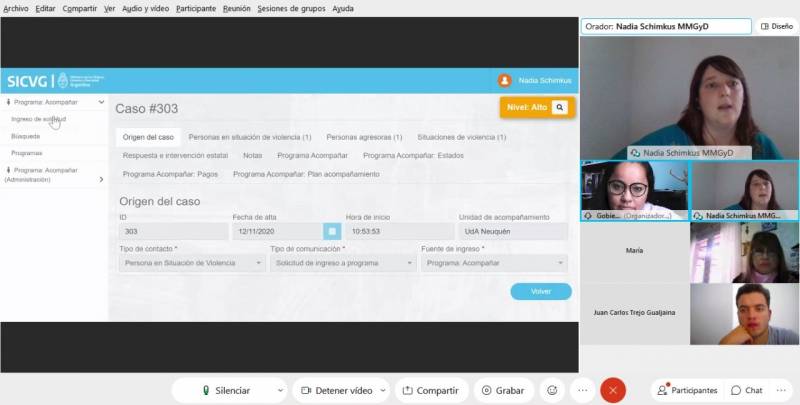Viewport: 800px width, 405px height.
Task: Open the Participante menu
Action: (196, 9)
